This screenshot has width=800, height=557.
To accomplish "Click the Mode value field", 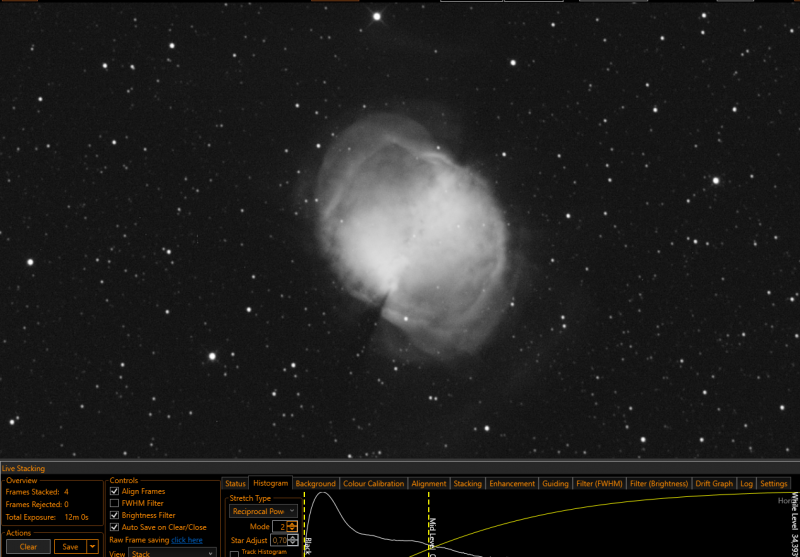I will coord(280,526).
